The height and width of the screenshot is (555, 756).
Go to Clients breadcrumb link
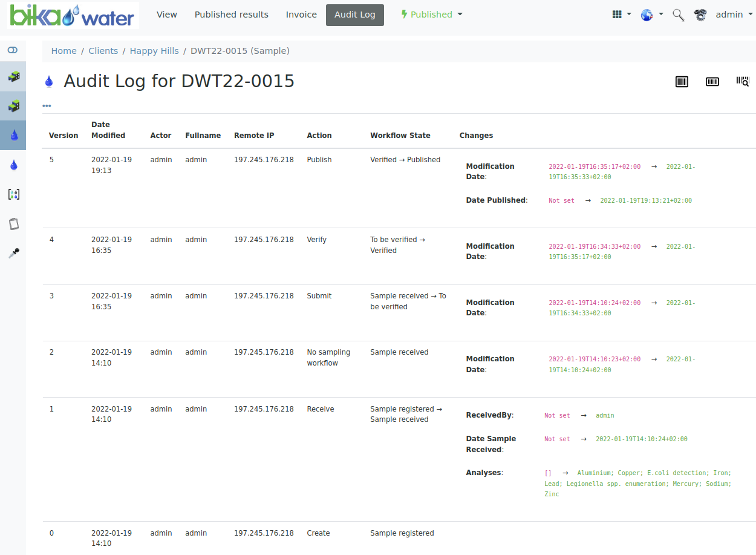coord(103,51)
